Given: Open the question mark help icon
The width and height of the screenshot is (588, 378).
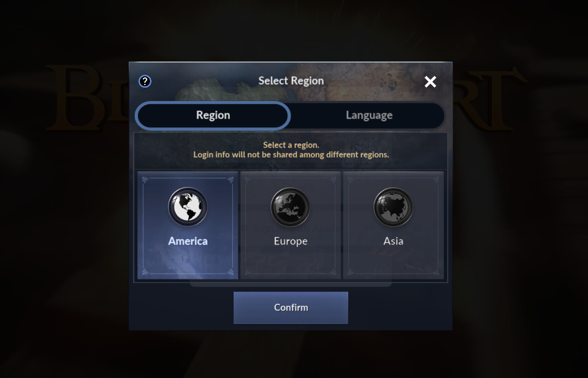Looking at the screenshot, I should (145, 81).
